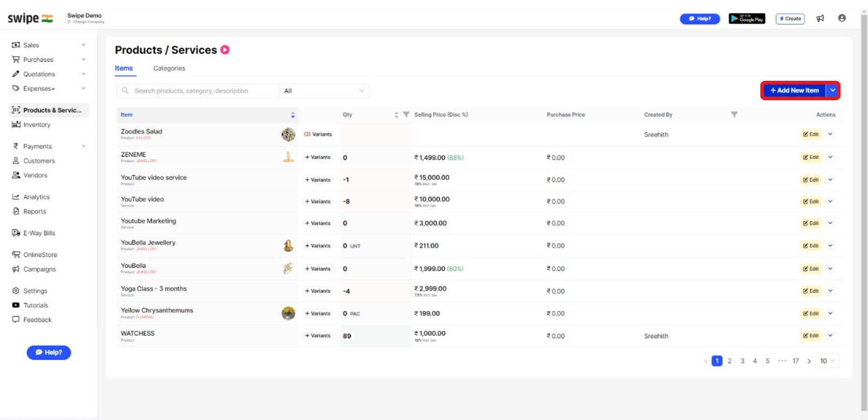Add Variants to the WATCHESS item
868x420 pixels.
point(318,336)
